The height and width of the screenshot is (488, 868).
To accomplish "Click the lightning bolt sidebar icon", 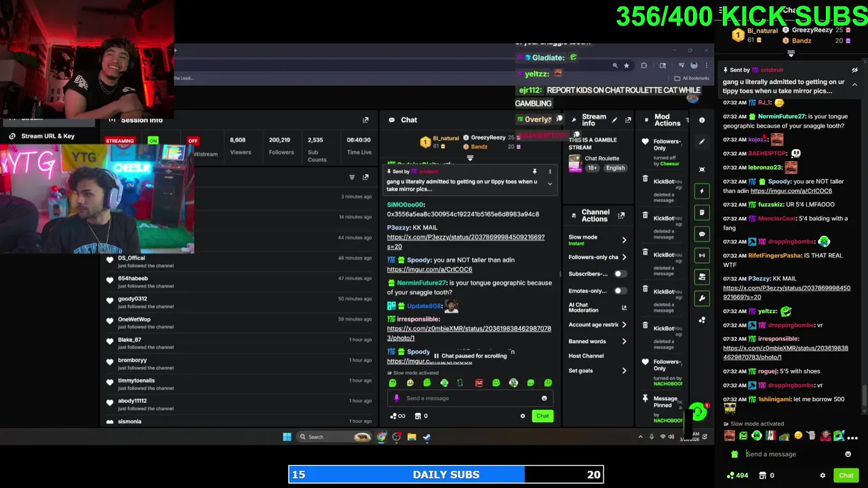I will (x=702, y=191).
